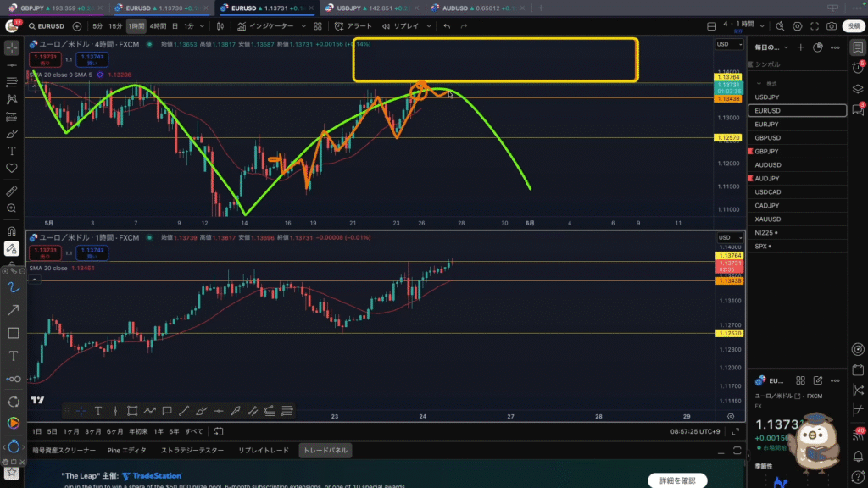This screenshot has width=868, height=488.
Task: Select the 5分 timeframe
Action: tap(97, 26)
